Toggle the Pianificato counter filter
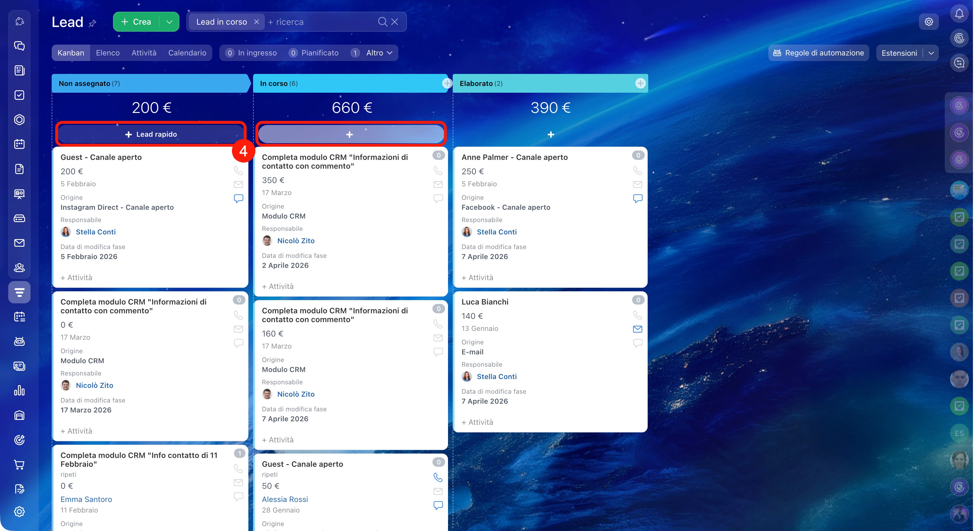The height and width of the screenshot is (531, 980). click(314, 53)
